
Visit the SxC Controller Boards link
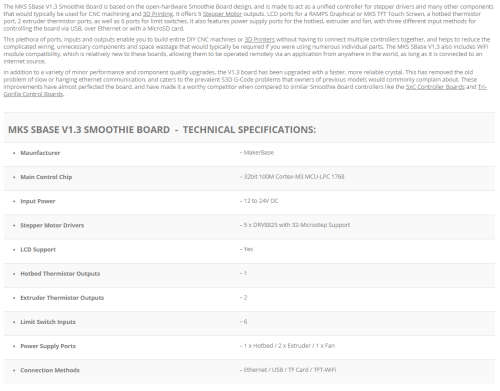[435, 87]
